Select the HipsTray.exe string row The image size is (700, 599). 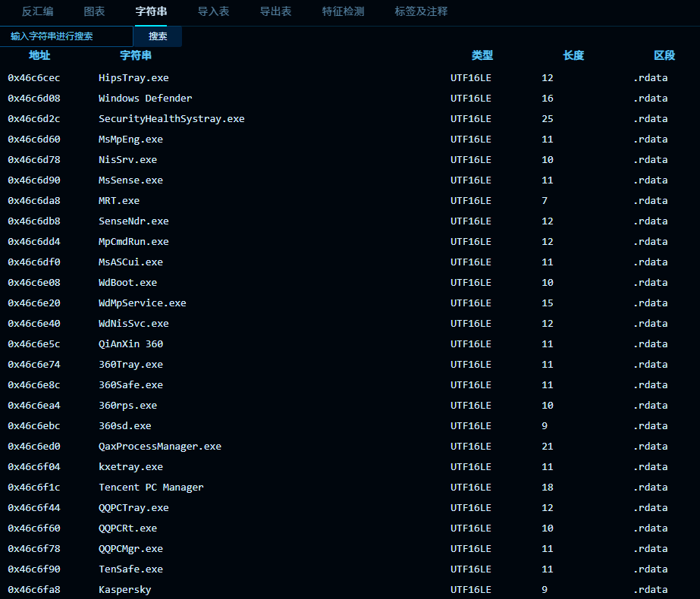point(133,78)
